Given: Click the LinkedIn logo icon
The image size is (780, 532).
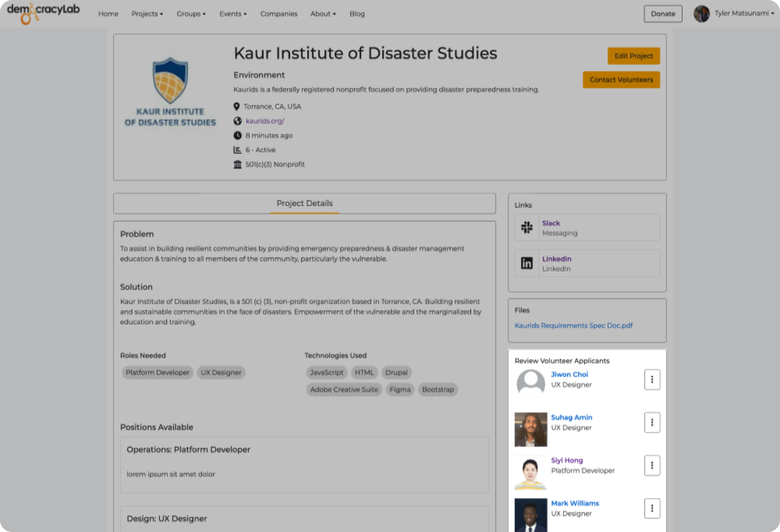Looking at the screenshot, I should coord(527,263).
